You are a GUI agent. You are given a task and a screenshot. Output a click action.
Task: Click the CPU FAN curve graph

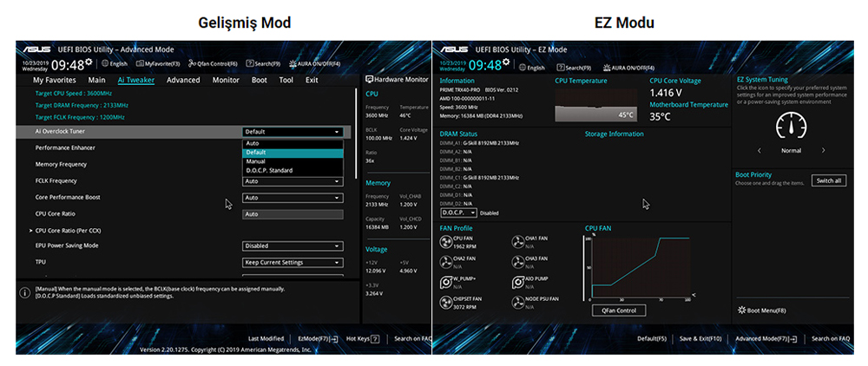tap(639, 268)
